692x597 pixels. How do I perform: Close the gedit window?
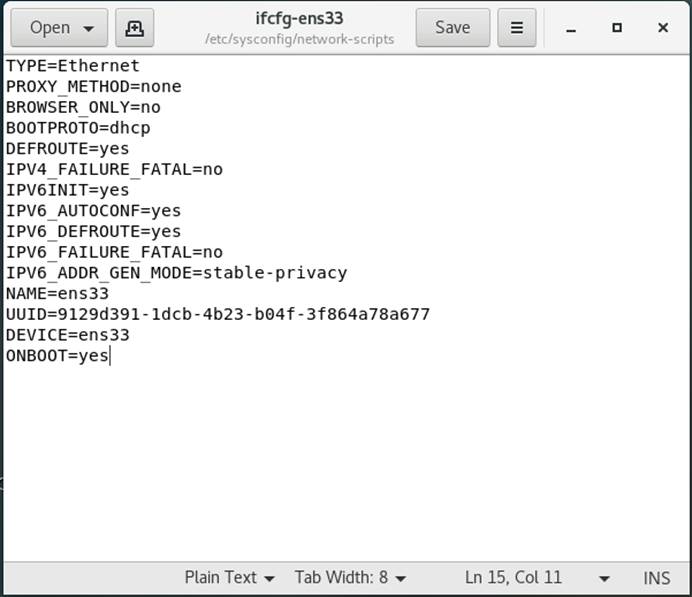pos(663,28)
